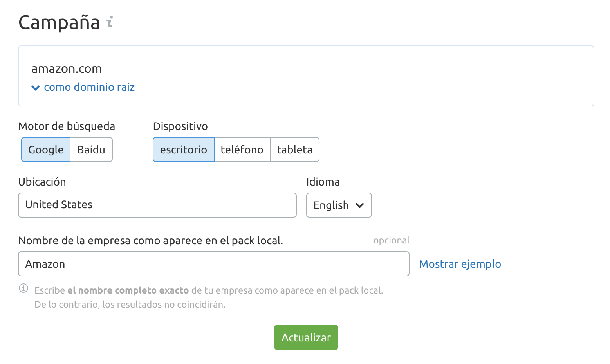Click the 'opcional' label above the name field
The height and width of the screenshot is (364, 610).
(391, 240)
